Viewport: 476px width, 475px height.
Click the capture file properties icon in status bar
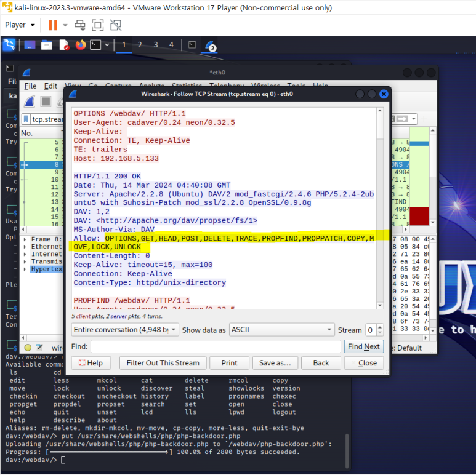tap(39, 348)
